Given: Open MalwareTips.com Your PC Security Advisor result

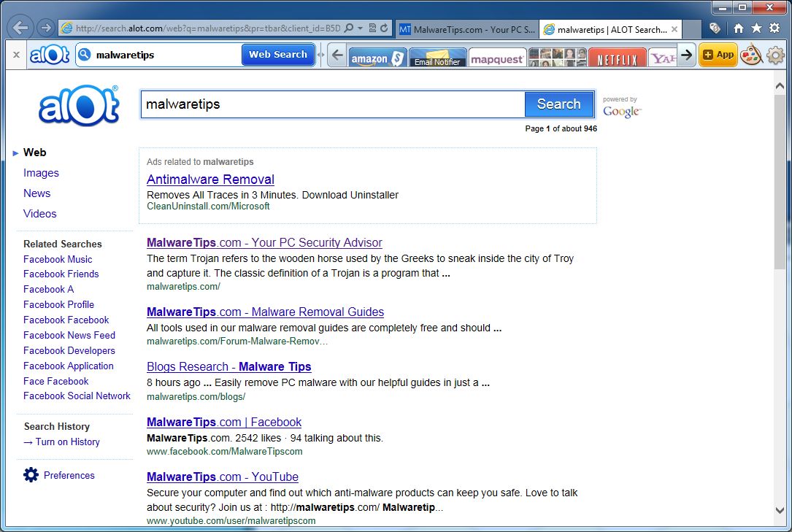Looking at the screenshot, I should [x=264, y=243].
